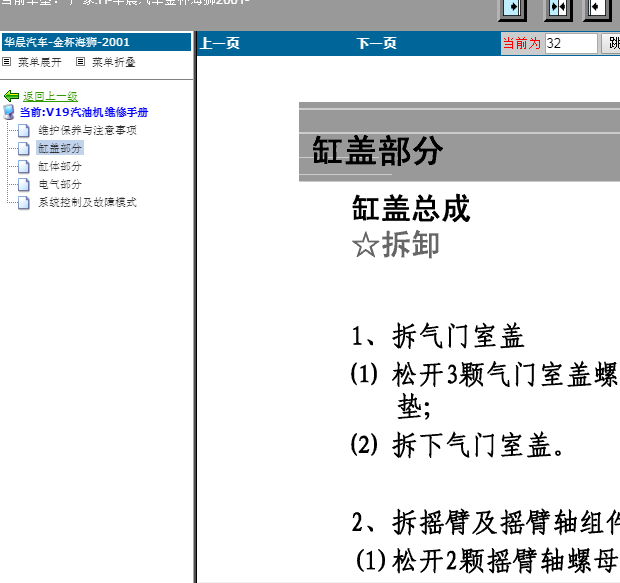
Task: Click the 当前为 label
Action: pos(522,43)
